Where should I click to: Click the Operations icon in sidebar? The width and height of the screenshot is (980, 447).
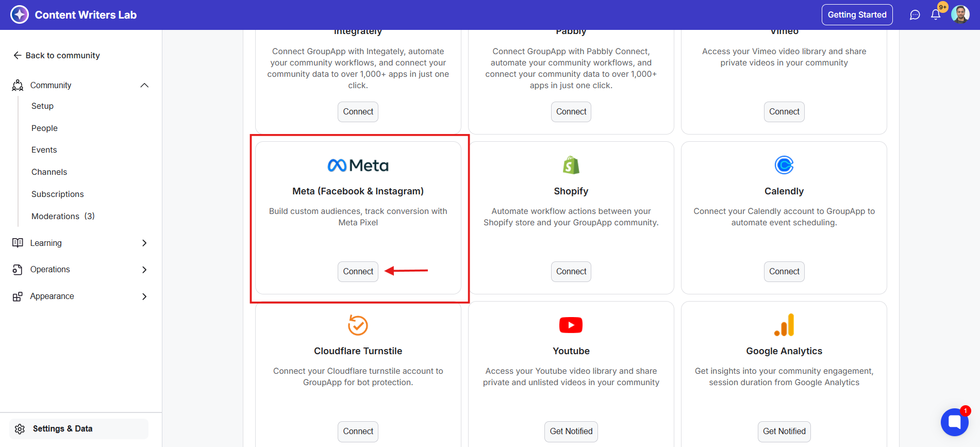(x=18, y=270)
